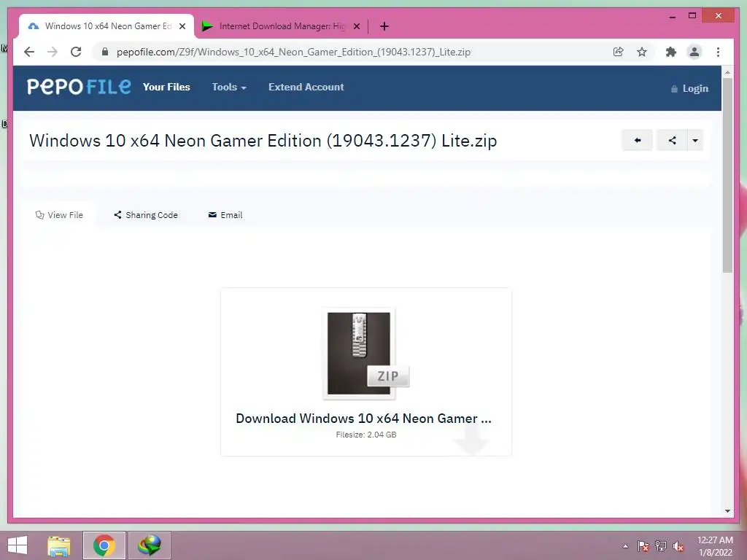Close the Windows 10 x64 Neon Gamer tab

click(182, 26)
